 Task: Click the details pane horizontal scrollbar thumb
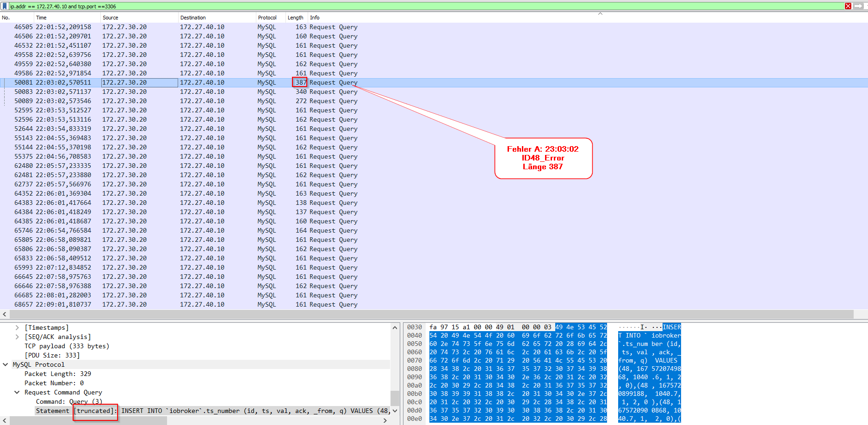[88, 420]
